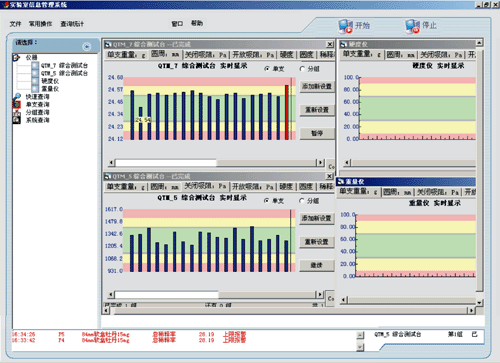
Task: Open the 查询统计 menu
Action: 72,24
